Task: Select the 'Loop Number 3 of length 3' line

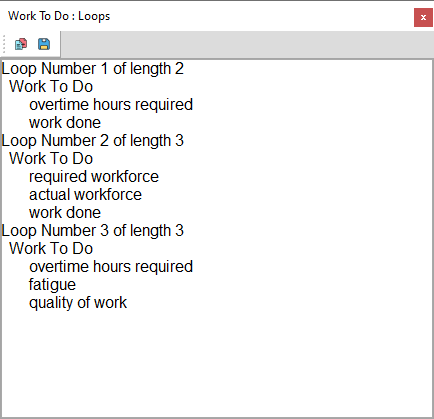Action: pos(93,231)
